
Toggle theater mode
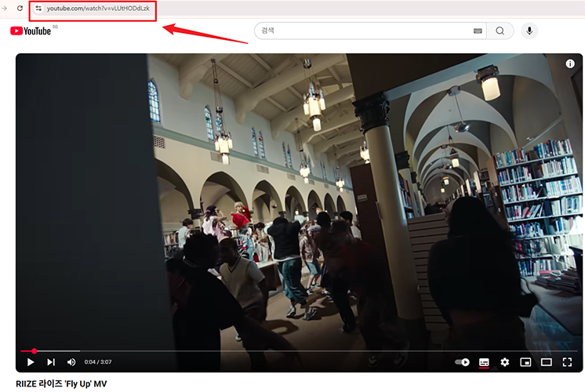[547, 362]
